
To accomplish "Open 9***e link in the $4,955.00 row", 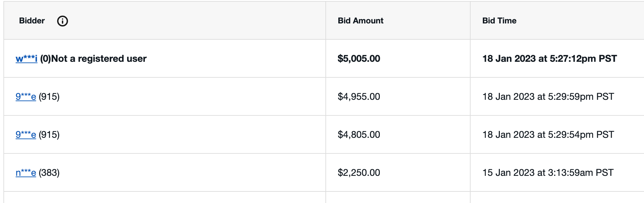I will pyautogui.click(x=26, y=97).
